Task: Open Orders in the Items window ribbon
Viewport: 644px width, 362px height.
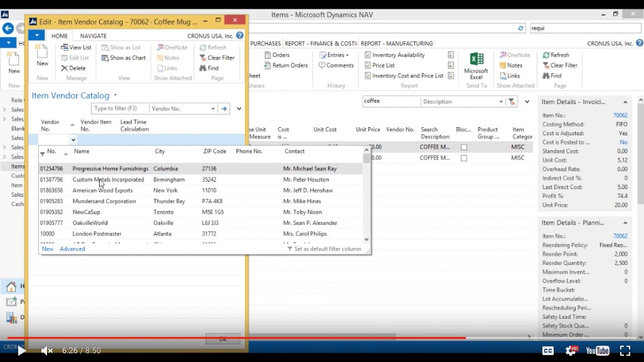Action: click(x=277, y=55)
